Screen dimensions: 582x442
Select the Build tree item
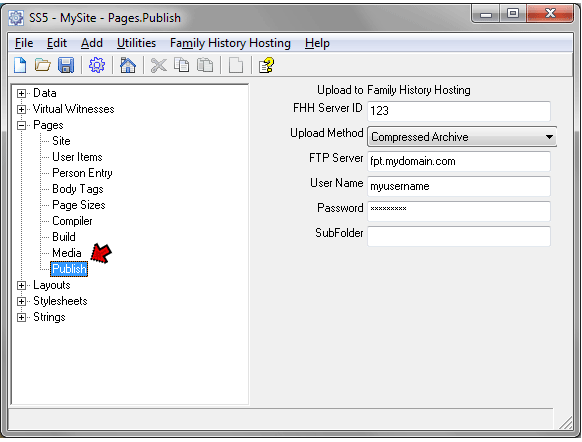[x=64, y=237]
